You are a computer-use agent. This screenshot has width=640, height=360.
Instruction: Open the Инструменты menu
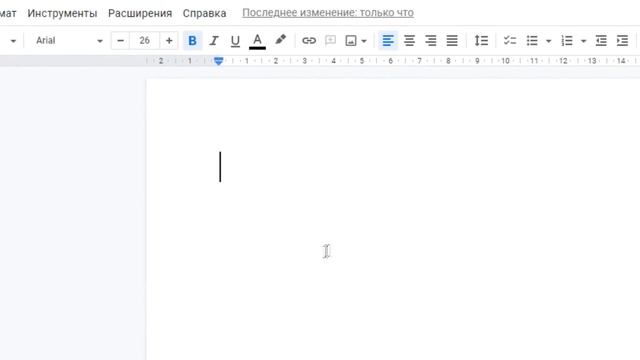[62, 13]
